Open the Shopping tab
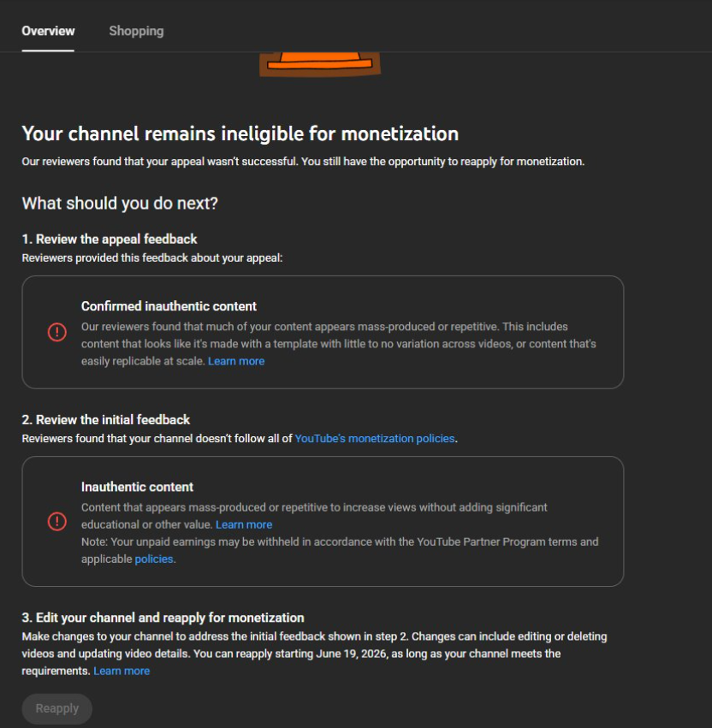712x728 pixels. pyautogui.click(x=136, y=31)
